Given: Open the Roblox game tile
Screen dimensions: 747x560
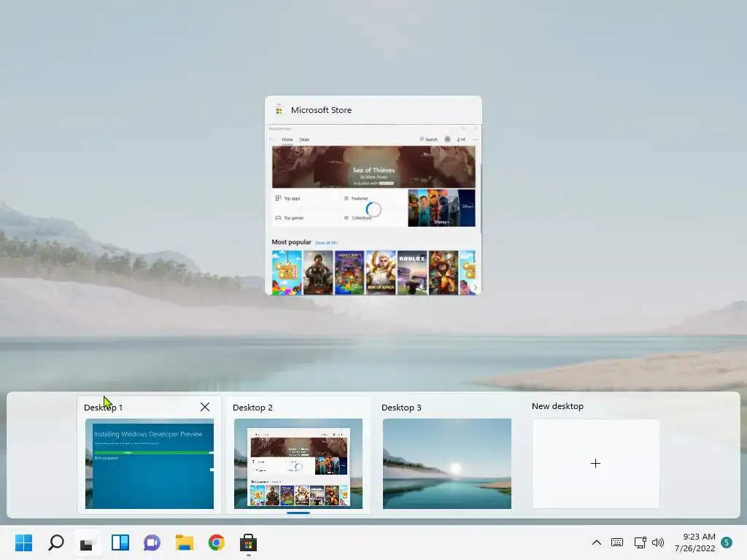Looking at the screenshot, I should [412, 273].
